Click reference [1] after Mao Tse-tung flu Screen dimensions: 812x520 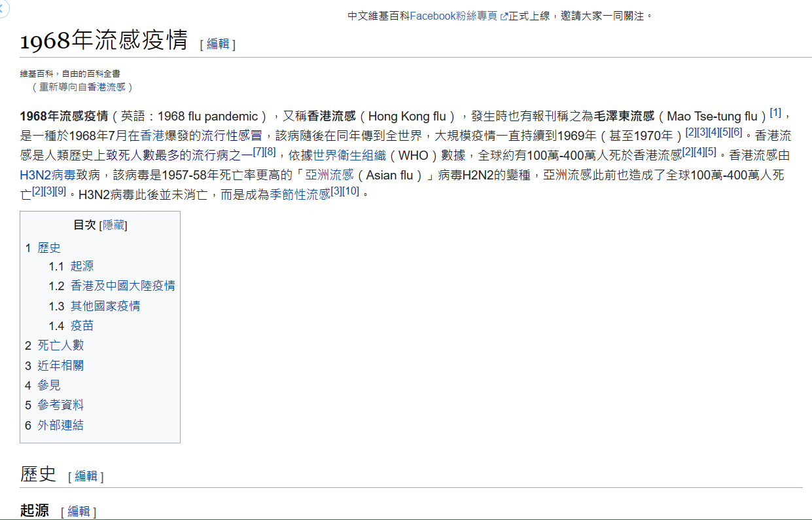point(775,113)
